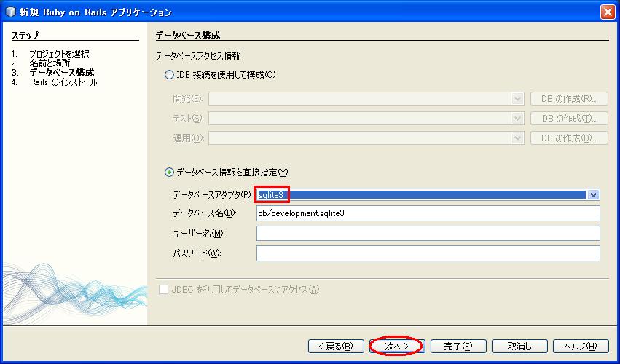
Task: Click the 'データベースアクセス情報:' label
Action: point(198,56)
